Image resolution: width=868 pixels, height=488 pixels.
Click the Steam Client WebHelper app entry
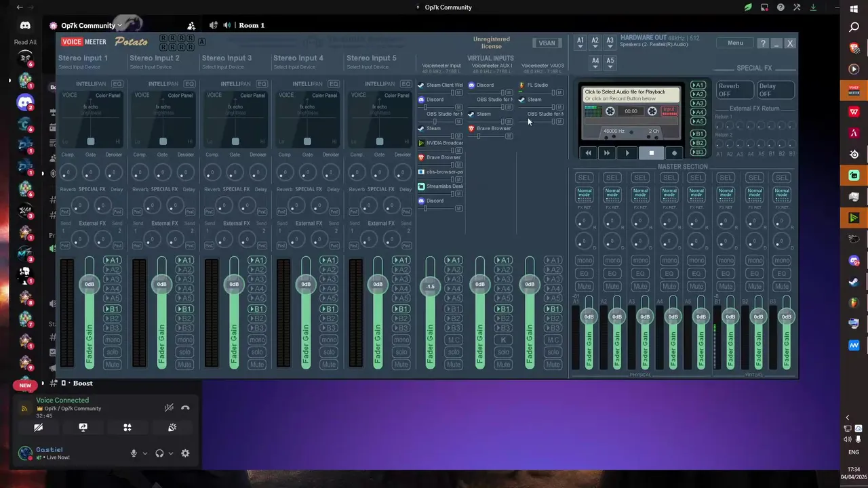pos(441,85)
